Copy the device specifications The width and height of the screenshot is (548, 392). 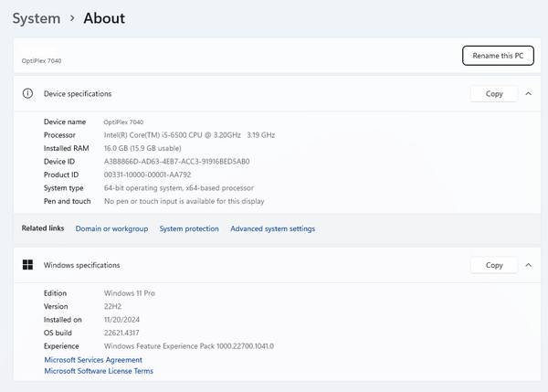[494, 93]
